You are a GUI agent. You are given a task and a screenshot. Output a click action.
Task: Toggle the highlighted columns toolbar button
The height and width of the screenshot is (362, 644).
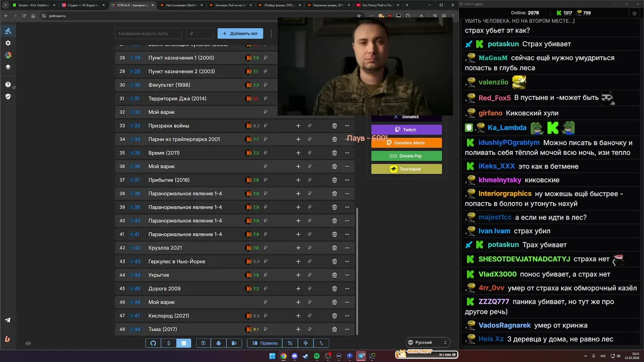coord(184,343)
